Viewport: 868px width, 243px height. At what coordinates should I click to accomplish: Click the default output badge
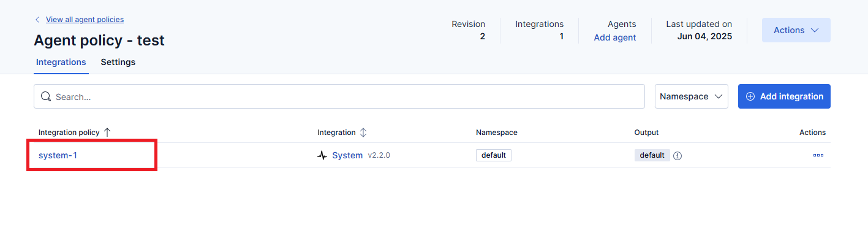point(652,155)
